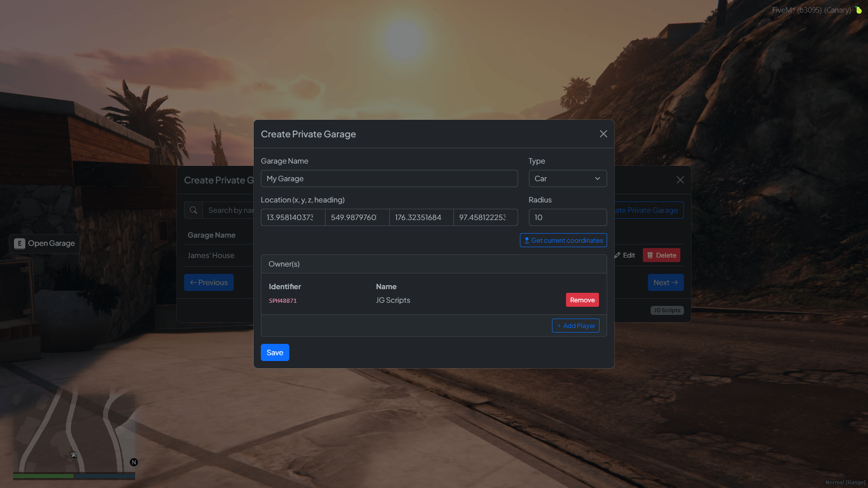Image resolution: width=868 pixels, height=488 pixels.
Task: Select the Garage Name field containing My Garage
Action: point(389,178)
